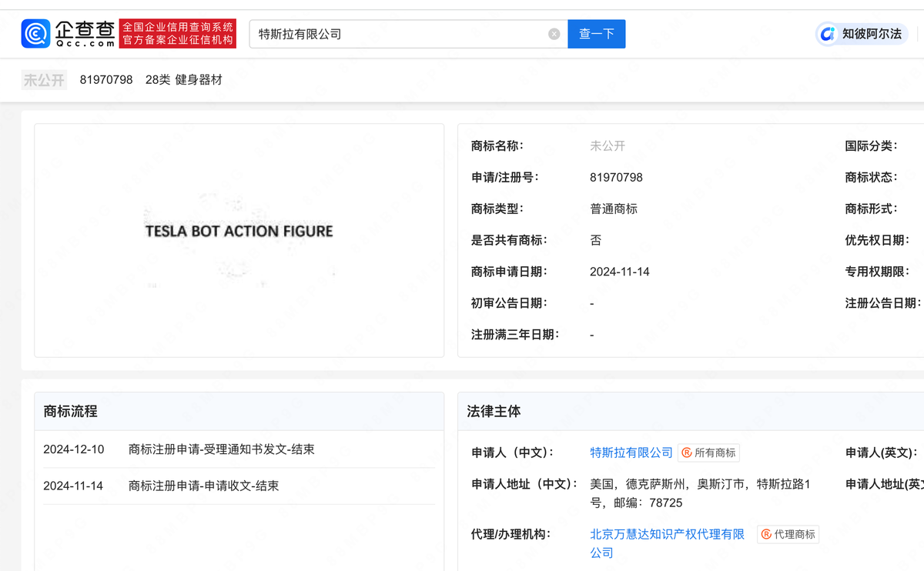Click the ® icon next to 所有商标
Image resolution: width=924 pixels, height=571 pixels.
point(688,452)
